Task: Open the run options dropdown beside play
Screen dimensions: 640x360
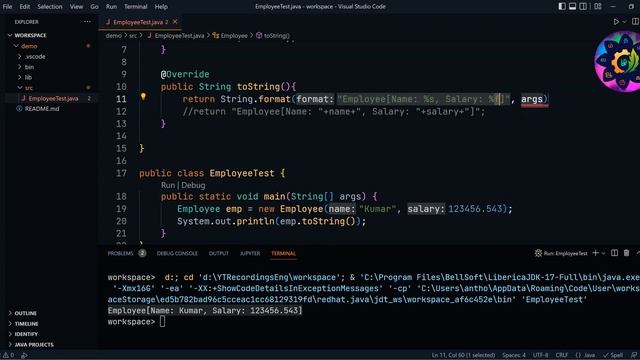Action: (624, 22)
